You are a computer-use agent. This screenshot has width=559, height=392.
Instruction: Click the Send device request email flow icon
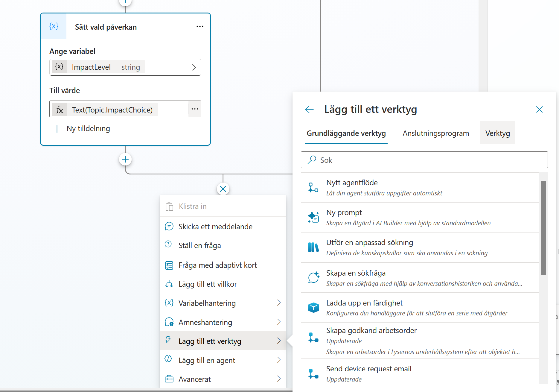pos(313,374)
